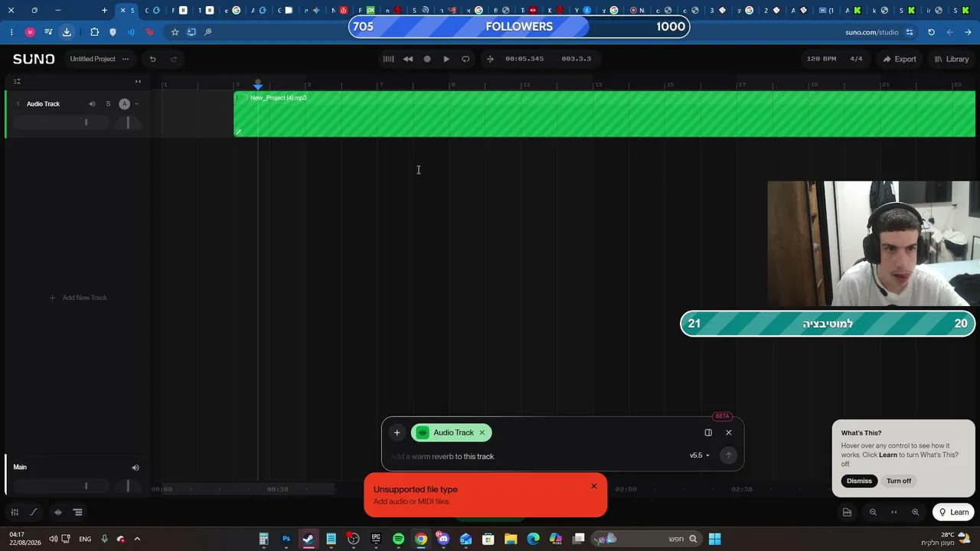Adjust the Audio Track volume slider
Image resolution: width=980 pixels, height=551 pixels.
tap(60, 122)
